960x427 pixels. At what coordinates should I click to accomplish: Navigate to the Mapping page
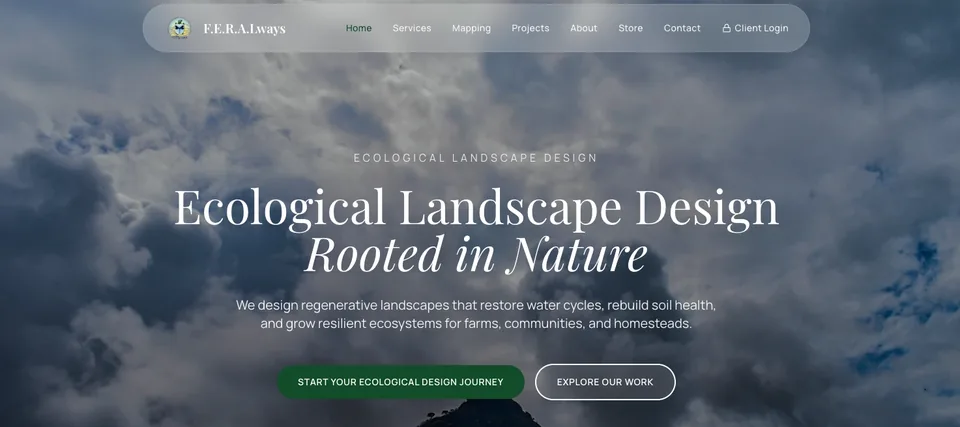pyautogui.click(x=471, y=28)
